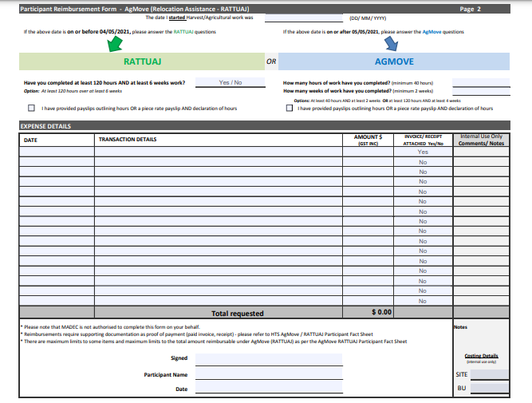Image resolution: width=532 pixels, height=403 pixels.
Task: Click the 120 hours AND 6 weeks question
Action: [x=104, y=82]
